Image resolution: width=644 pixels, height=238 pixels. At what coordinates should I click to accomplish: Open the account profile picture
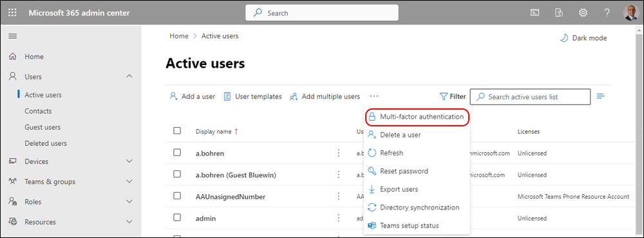pos(631,13)
